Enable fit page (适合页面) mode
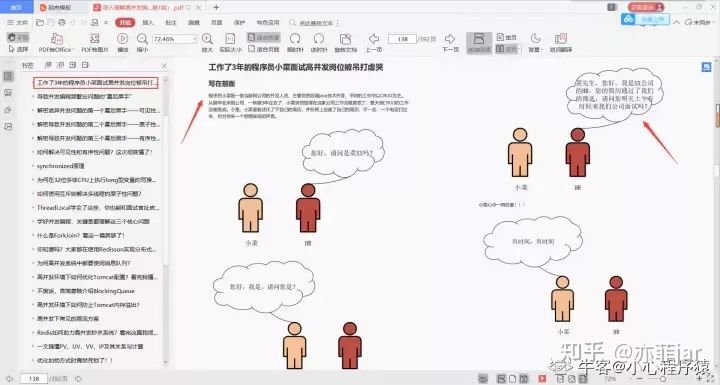The height and width of the screenshot is (385, 720). click(x=264, y=49)
